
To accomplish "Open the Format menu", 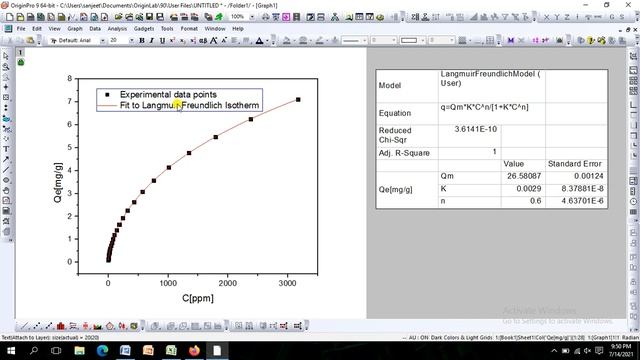I will pyautogui.click(x=189, y=29).
